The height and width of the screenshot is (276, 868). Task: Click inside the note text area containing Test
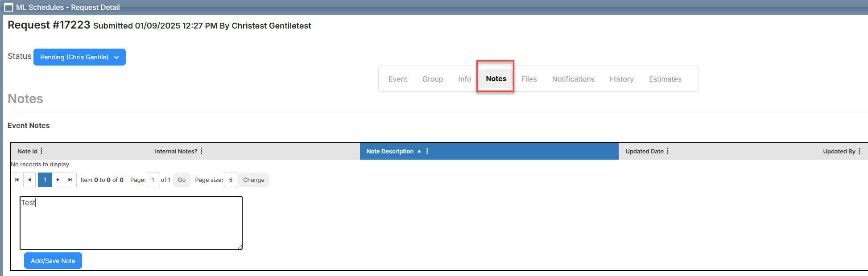click(131, 223)
